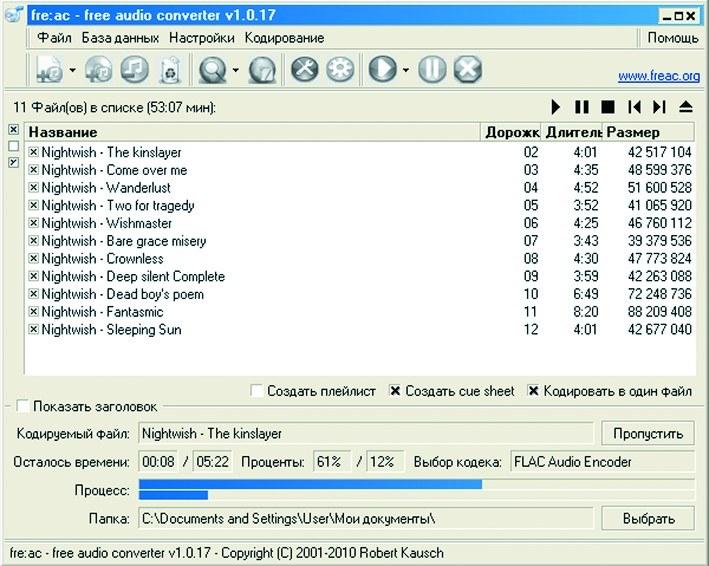Sort list by the Дорожка column header
This screenshot has width=709, height=566.
[x=511, y=132]
